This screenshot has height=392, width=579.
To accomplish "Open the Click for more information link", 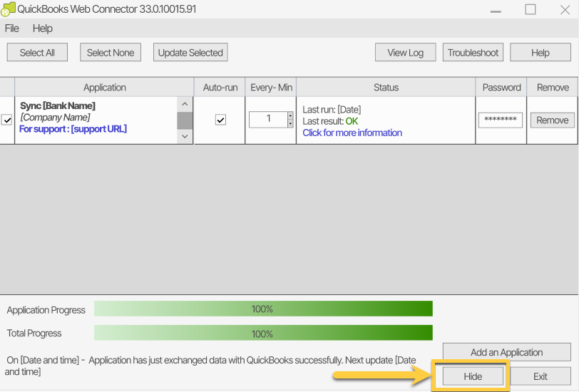I will 352,133.
